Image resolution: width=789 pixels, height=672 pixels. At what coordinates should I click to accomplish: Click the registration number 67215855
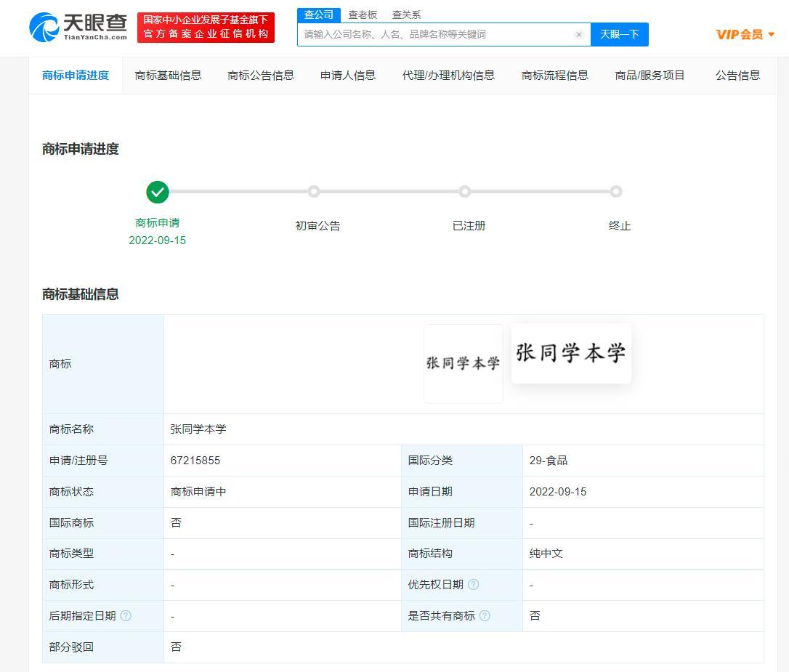coord(195,461)
